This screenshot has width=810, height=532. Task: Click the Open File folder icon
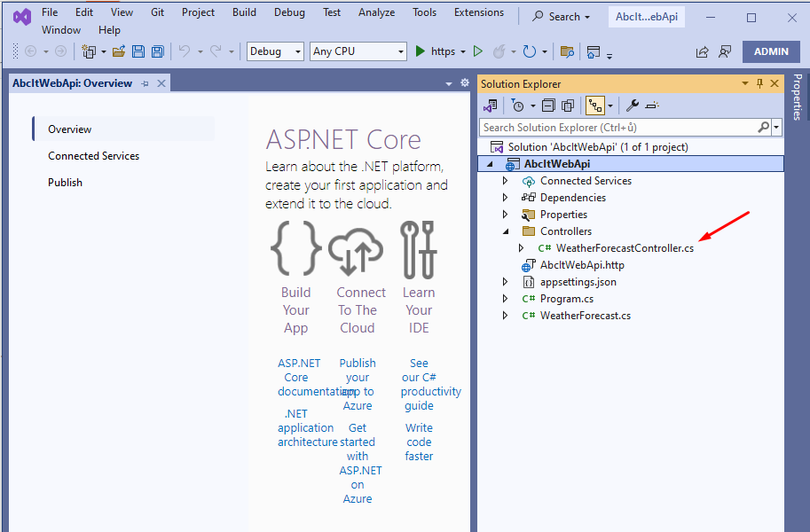(118, 51)
